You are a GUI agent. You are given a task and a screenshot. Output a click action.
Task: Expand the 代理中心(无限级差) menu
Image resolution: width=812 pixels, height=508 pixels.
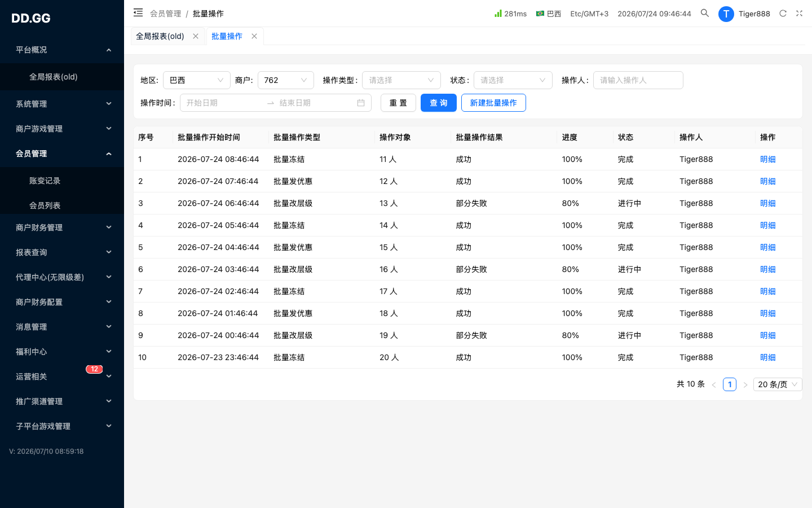[x=62, y=277]
